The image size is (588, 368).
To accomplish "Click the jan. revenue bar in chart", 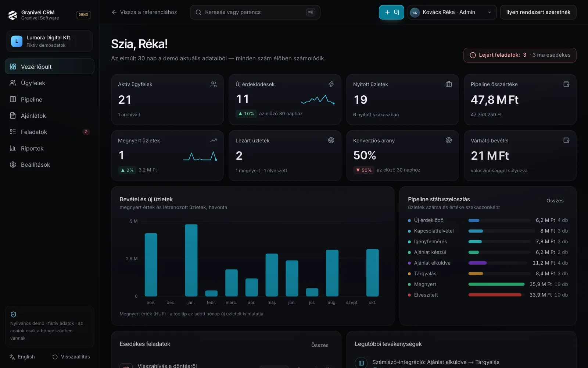I will pyautogui.click(x=191, y=260).
